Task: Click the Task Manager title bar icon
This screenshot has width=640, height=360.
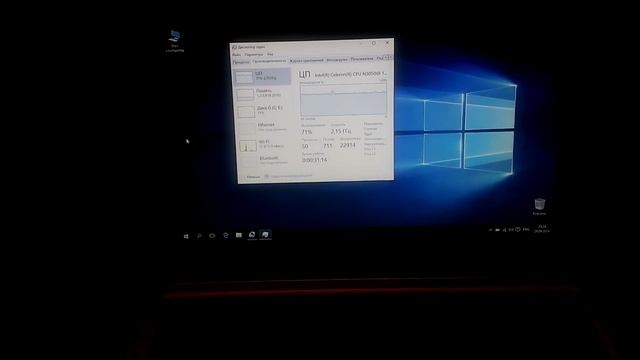Action: point(234,47)
